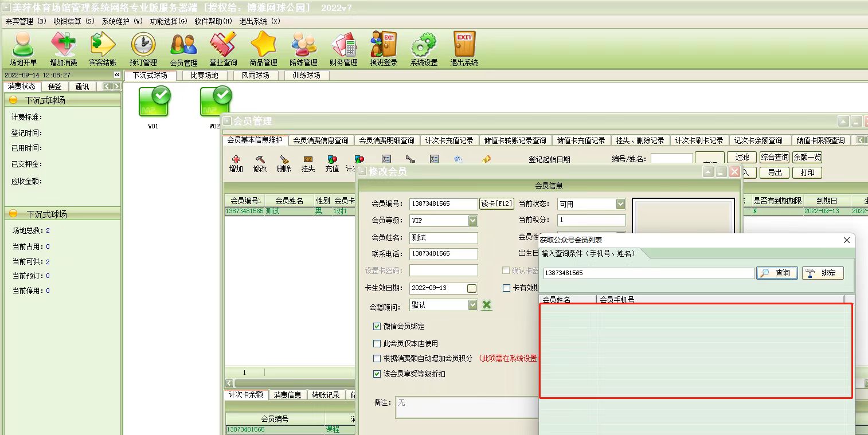Toggle 该会员享受等级折扣 checkbox

pyautogui.click(x=377, y=374)
